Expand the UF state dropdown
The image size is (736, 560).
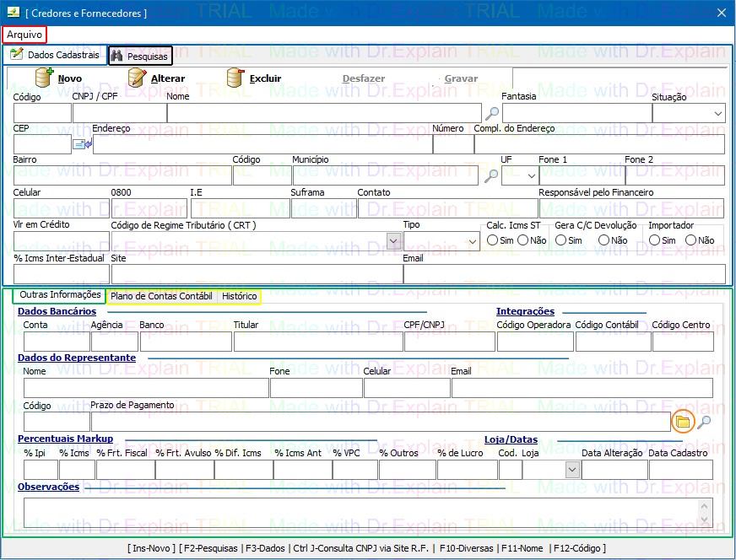click(531, 176)
